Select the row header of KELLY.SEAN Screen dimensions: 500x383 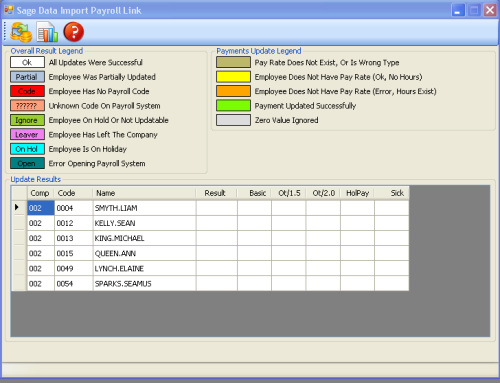coord(19,223)
